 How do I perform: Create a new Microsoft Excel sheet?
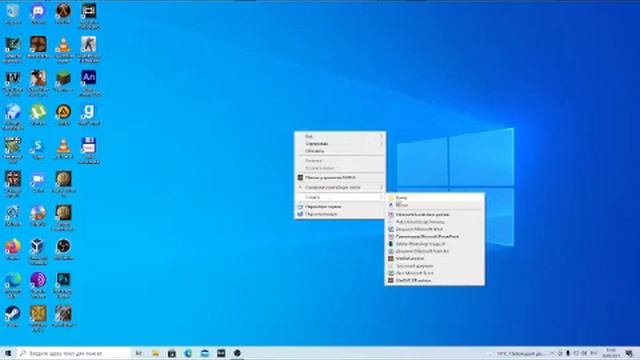coord(435,273)
